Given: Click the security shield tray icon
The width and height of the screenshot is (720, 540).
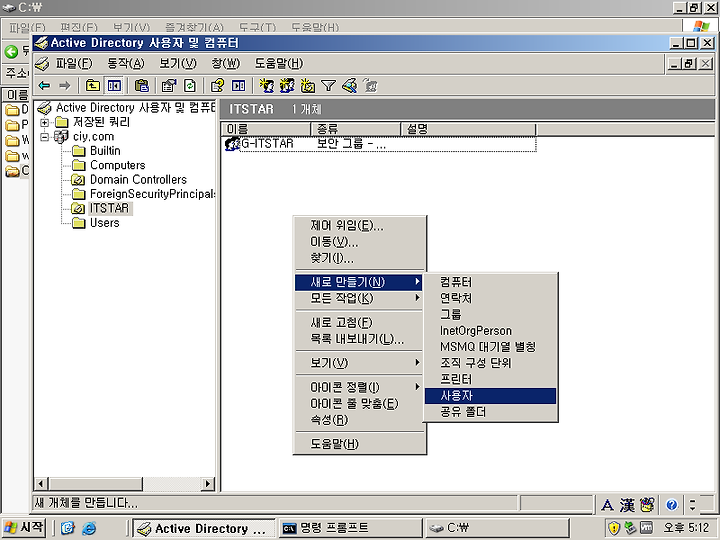Looking at the screenshot, I should coord(614,528).
